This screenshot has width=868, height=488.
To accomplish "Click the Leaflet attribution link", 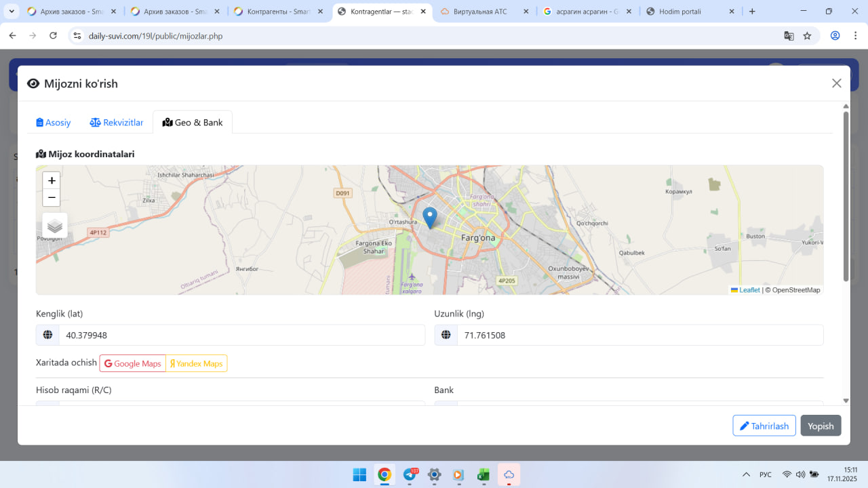I will pos(749,290).
